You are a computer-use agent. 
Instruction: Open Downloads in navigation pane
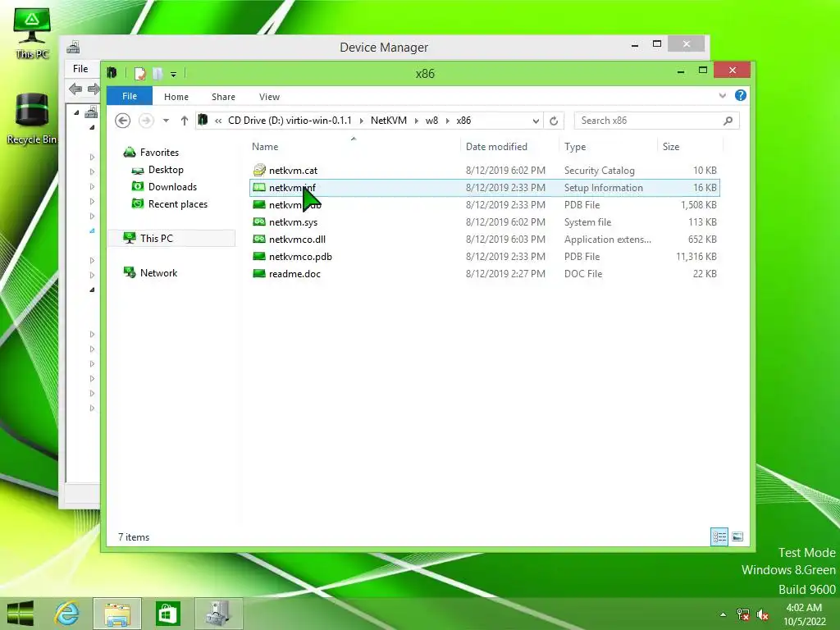coord(172,187)
